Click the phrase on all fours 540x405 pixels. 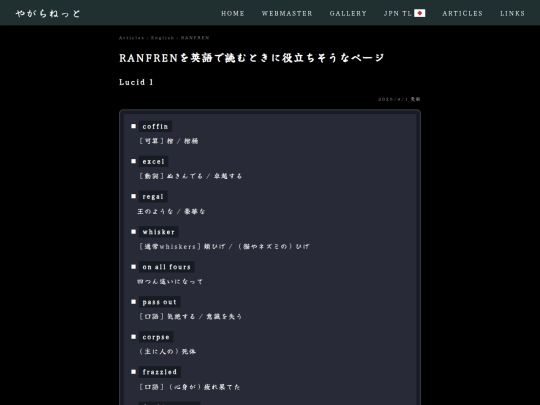167,267
